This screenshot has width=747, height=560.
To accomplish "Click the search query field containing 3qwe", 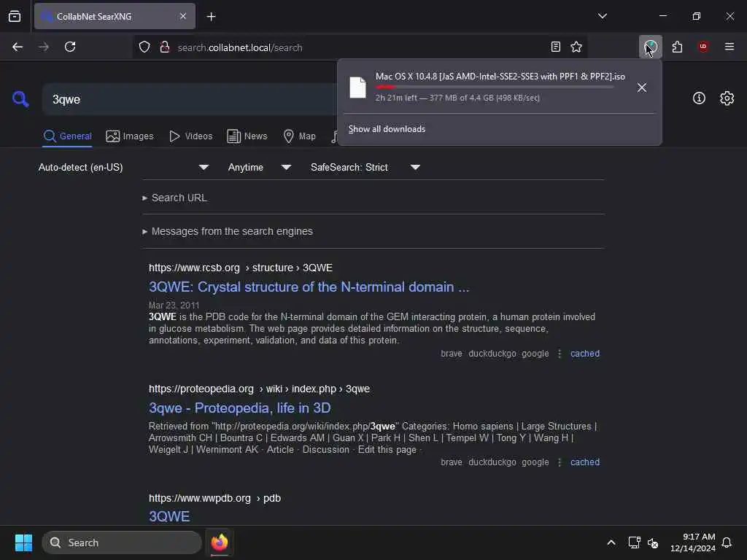I will 190,99.
